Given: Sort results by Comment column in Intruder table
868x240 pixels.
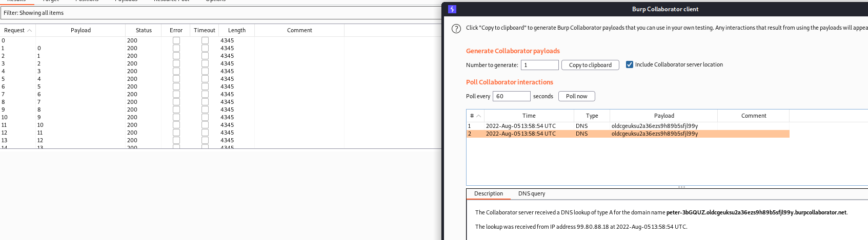Looking at the screenshot, I should (x=299, y=30).
